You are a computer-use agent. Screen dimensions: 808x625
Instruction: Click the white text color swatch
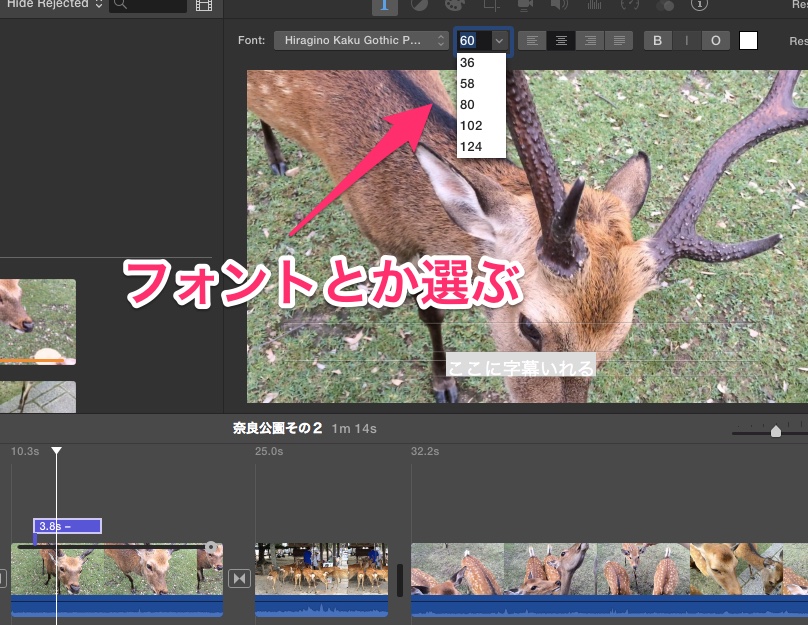746,41
